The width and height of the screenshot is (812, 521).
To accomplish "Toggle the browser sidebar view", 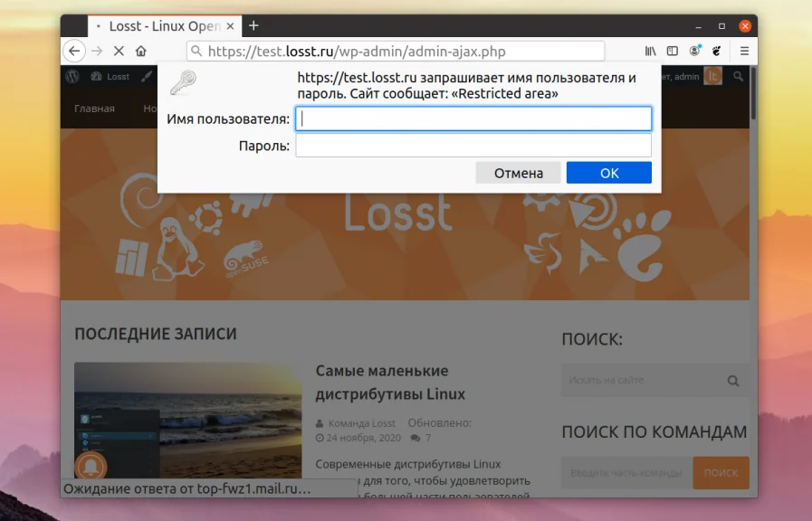I will click(672, 51).
